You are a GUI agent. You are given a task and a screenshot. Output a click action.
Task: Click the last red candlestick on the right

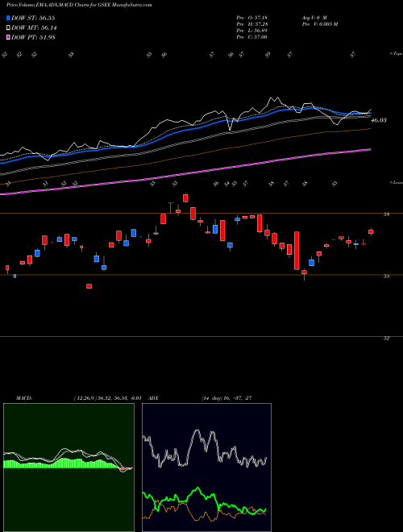point(371,231)
